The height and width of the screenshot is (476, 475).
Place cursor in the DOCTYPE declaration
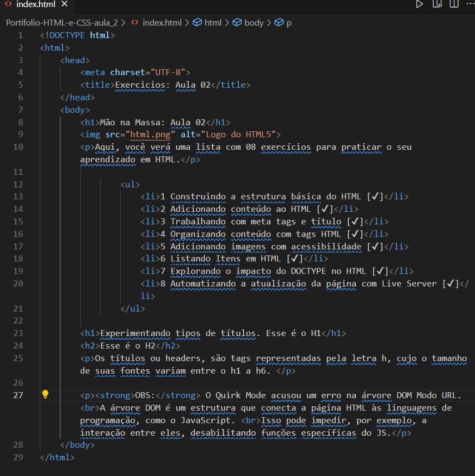tap(77, 35)
